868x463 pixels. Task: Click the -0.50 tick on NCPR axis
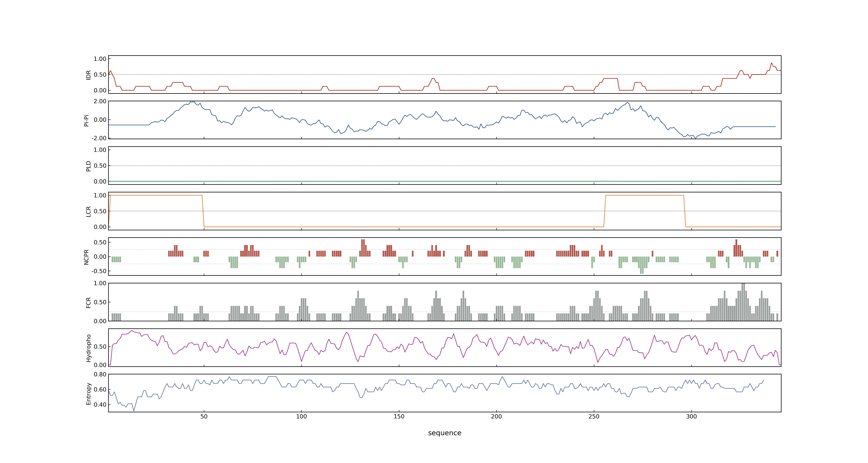[99, 271]
